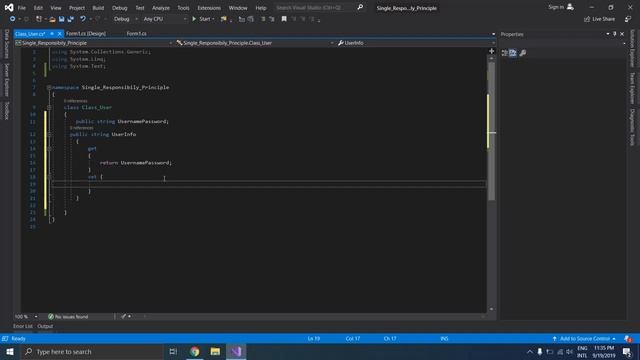Toggle Alphabetical sort in Properties panel
Viewport: 640px width, 360px height.
(x=513, y=53)
